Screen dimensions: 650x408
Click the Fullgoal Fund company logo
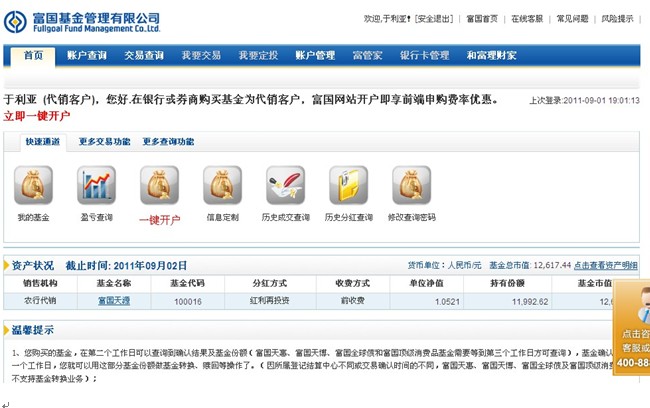[x=82, y=21]
